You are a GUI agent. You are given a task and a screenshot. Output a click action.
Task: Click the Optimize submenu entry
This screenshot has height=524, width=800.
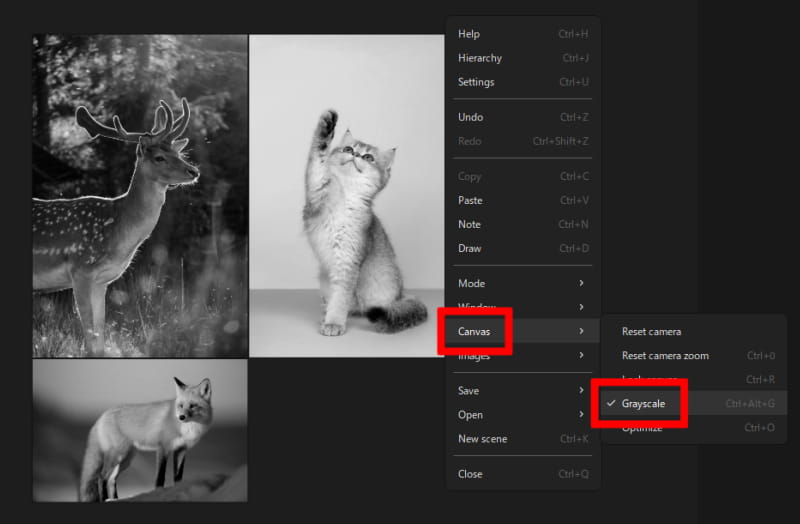642,429
